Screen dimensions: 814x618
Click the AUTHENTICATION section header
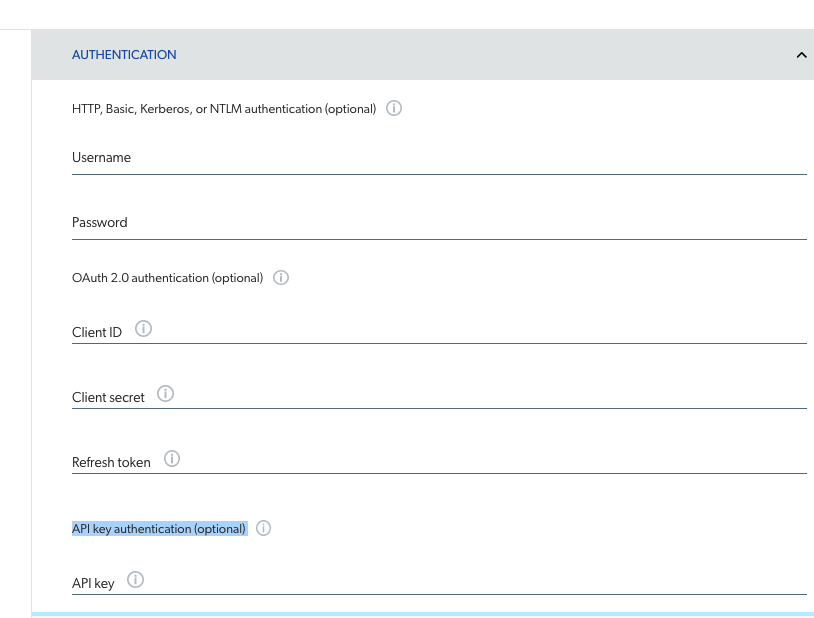[x=124, y=55]
